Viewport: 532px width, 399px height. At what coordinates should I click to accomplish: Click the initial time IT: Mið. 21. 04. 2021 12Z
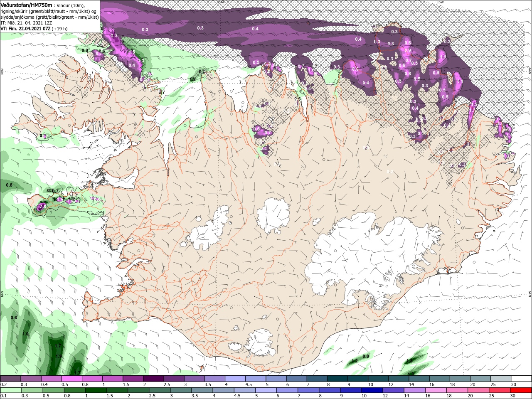26,23
